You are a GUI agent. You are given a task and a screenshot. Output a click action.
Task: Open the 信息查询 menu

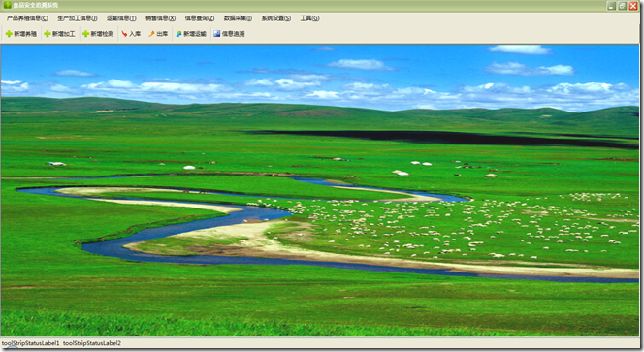pyautogui.click(x=199, y=18)
